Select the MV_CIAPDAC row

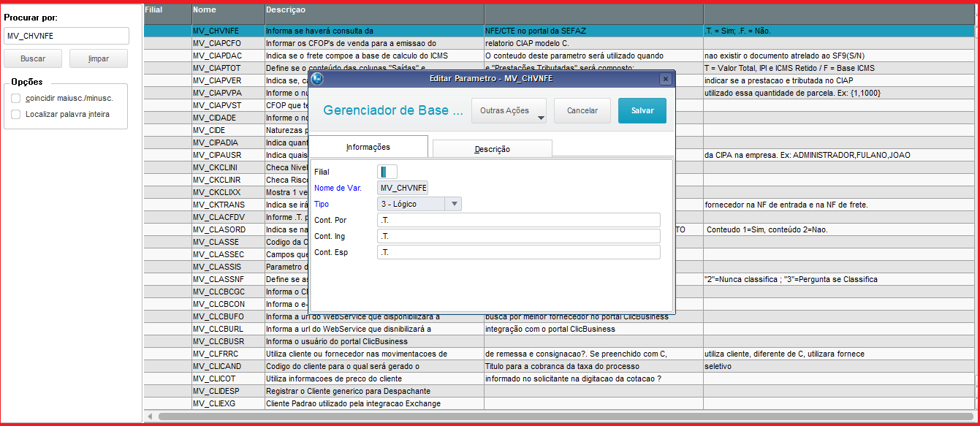[559, 56]
